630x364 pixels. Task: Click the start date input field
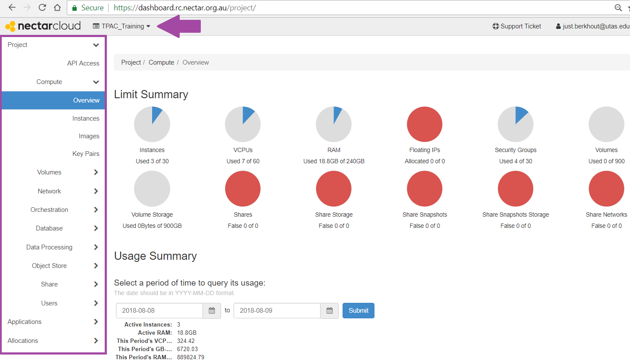coord(159,310)
